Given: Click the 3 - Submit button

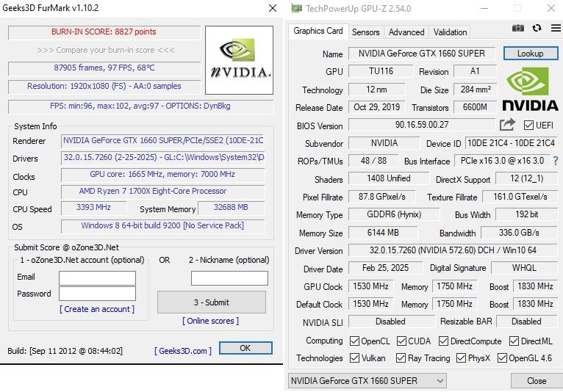Looking at the screenshot, I should [212, 302].
